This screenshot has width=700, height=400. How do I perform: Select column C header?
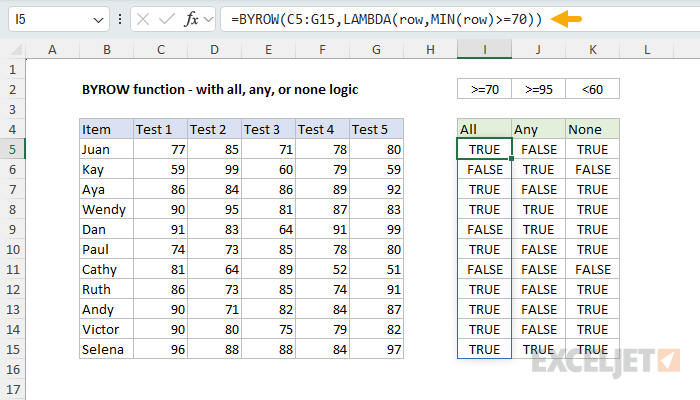coord(161,50)
